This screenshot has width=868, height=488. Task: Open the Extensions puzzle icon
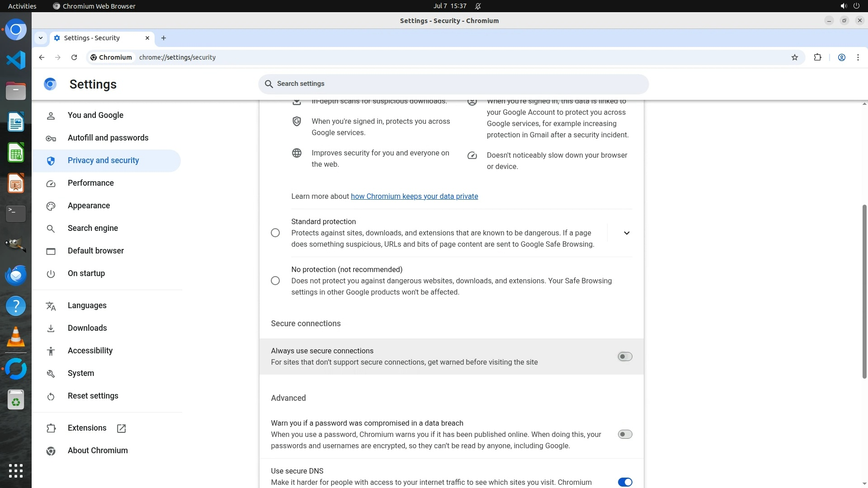pos(817,57)
